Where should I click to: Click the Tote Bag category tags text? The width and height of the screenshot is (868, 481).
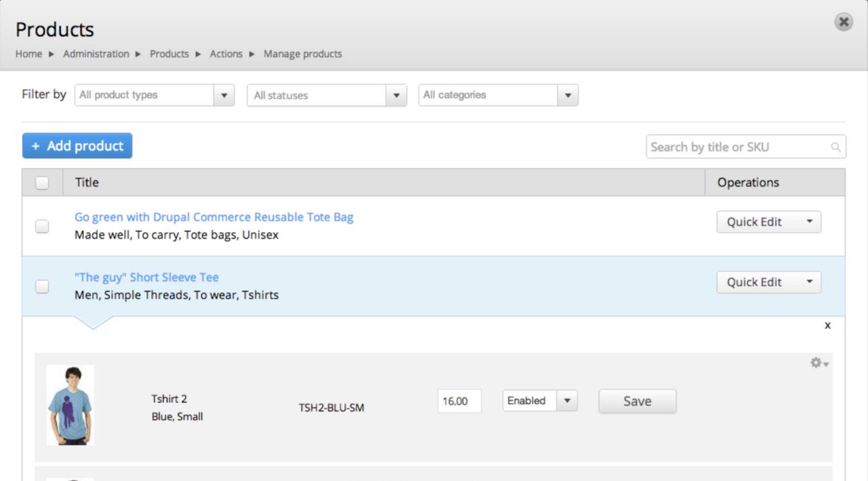(x=177, y=235)
